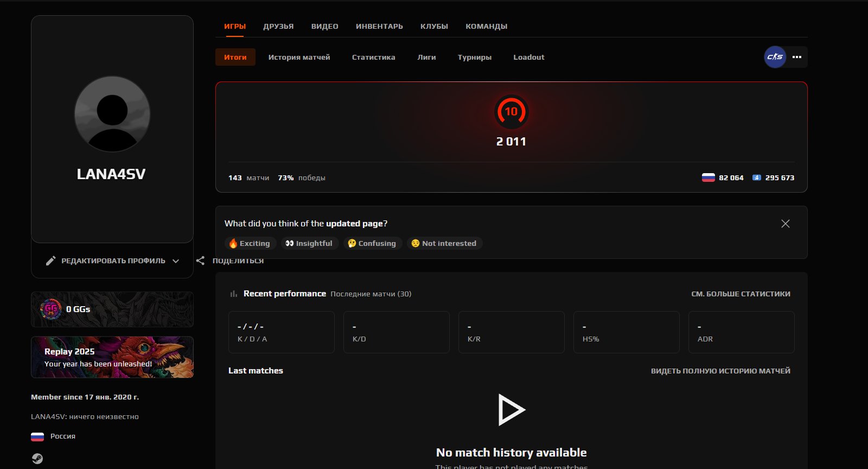Click Member since 17 янв. 2020 text
The image size is (868, 469).
[85, 397]
